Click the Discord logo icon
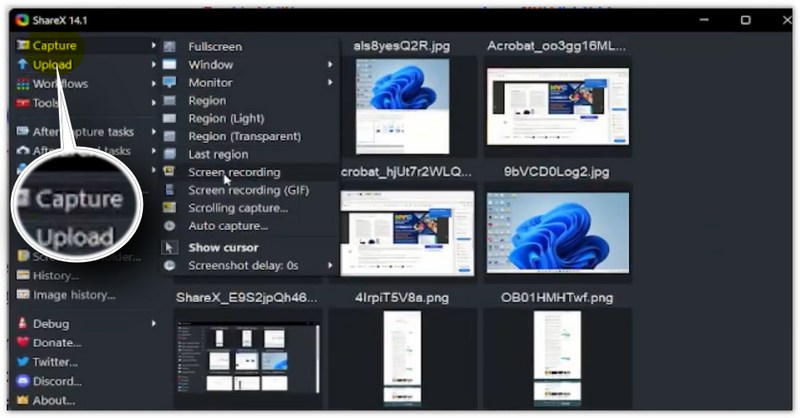Image resolution: width=800 pixels, height=418 pixels. coord(23,381)
